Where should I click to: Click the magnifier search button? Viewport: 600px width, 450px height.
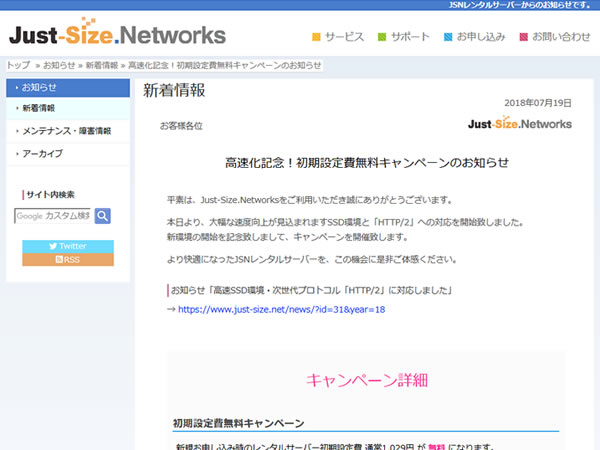click(103, 216)
